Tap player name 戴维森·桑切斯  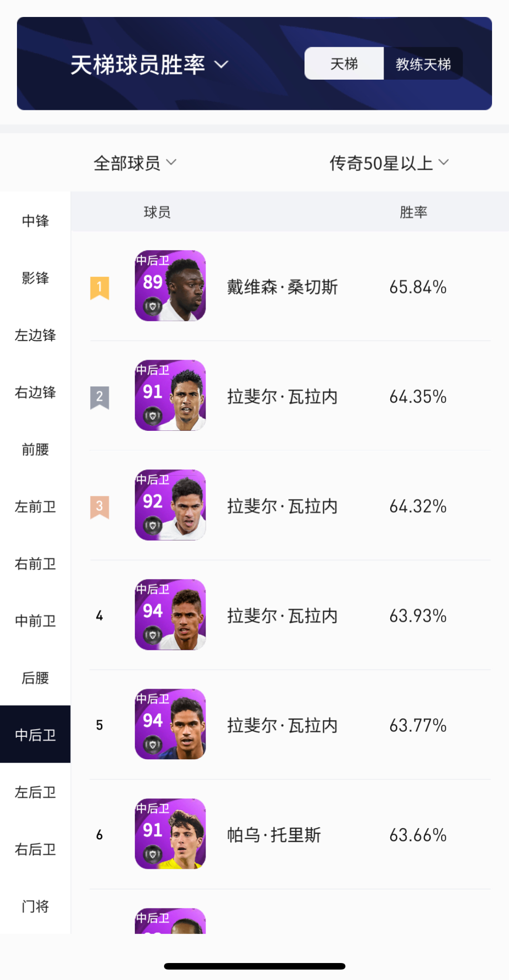(282, 287)
